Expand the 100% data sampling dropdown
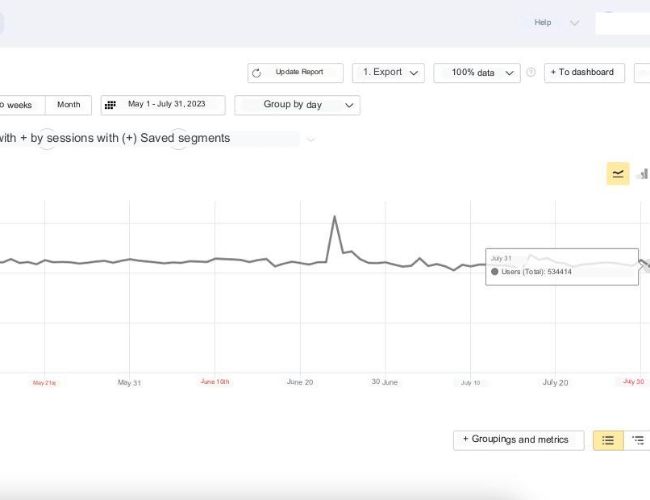Screen dimensions: 650x500 tap(477, 73)
